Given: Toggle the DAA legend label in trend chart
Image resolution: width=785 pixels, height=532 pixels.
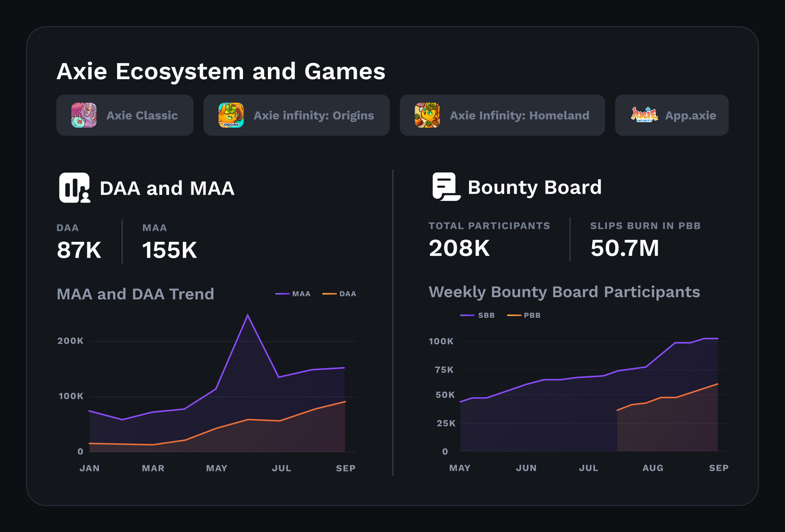Looking at the screenshot, I should coord(348,294).
